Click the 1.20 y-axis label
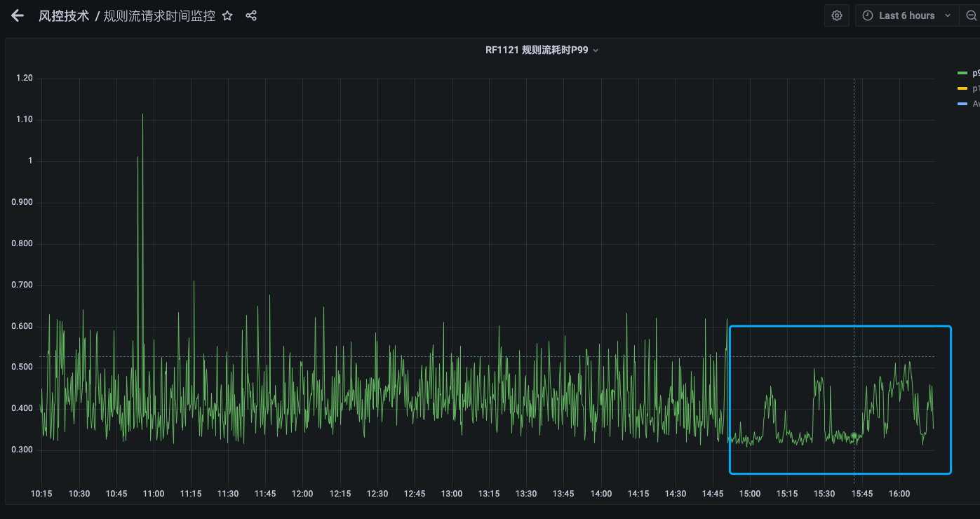 coord(25,78)
